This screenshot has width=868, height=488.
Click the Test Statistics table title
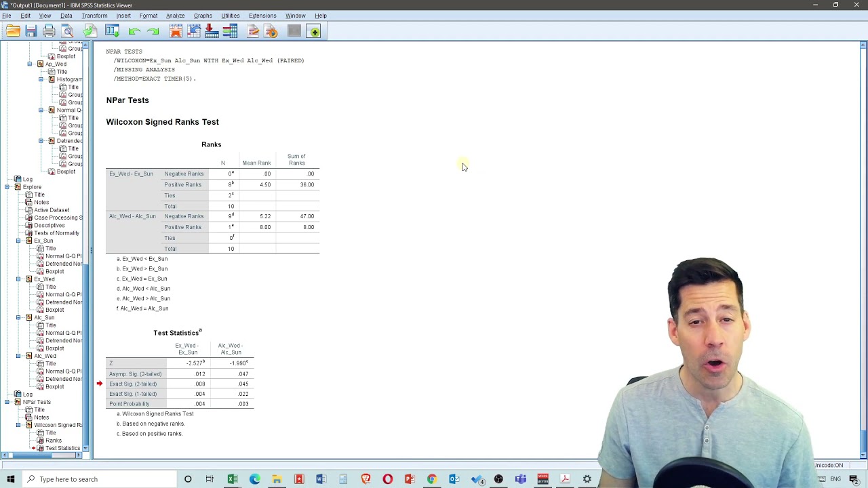coord(178,333)
